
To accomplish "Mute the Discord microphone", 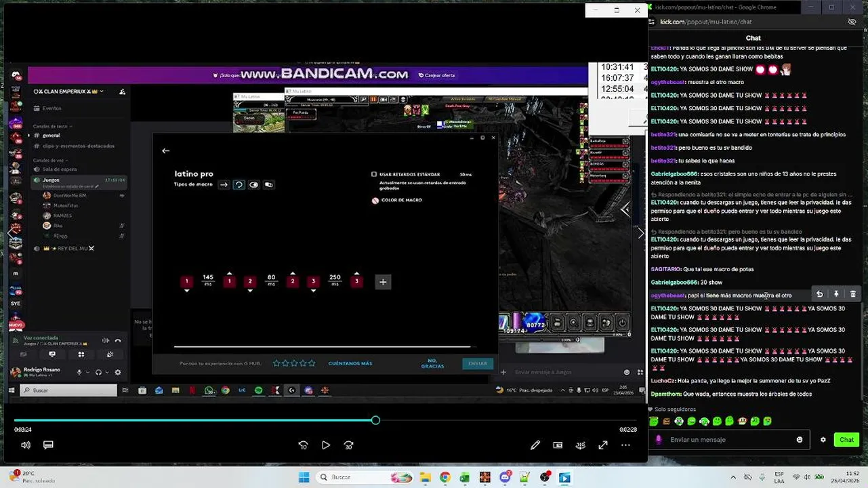I will tap(79, 372).
